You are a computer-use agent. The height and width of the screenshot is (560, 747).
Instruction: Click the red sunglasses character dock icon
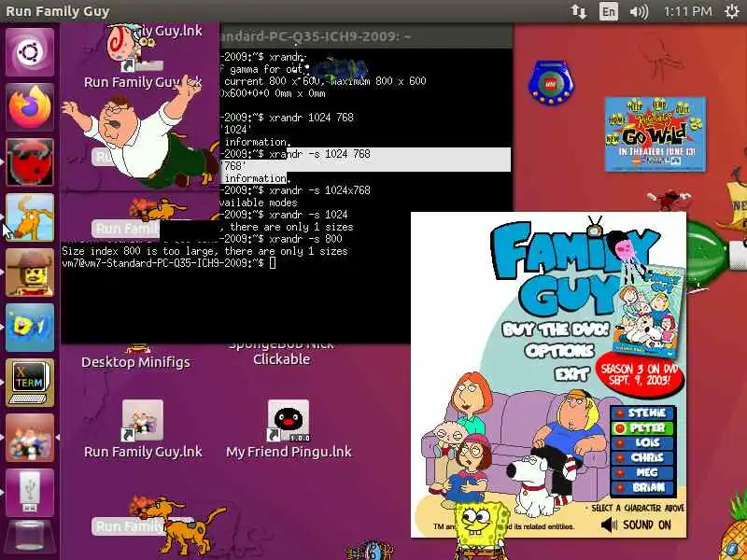click(30, 162)
